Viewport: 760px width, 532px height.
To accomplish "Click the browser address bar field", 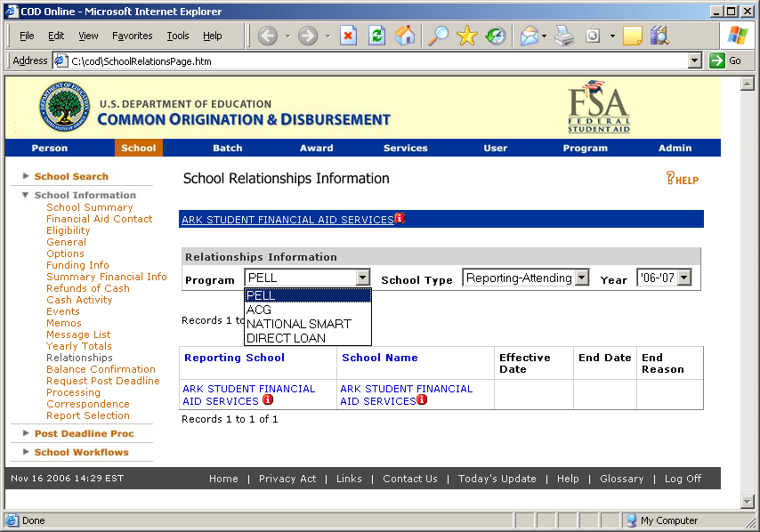I will click(374, 61).
